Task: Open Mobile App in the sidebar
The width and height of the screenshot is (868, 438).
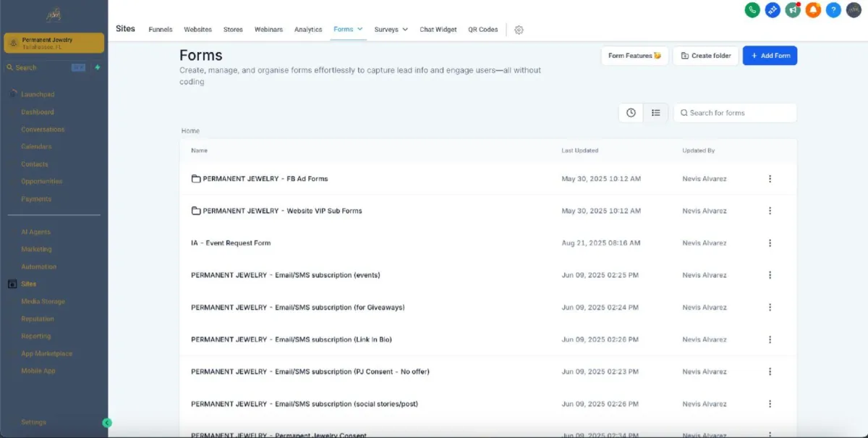Action: 38,371
